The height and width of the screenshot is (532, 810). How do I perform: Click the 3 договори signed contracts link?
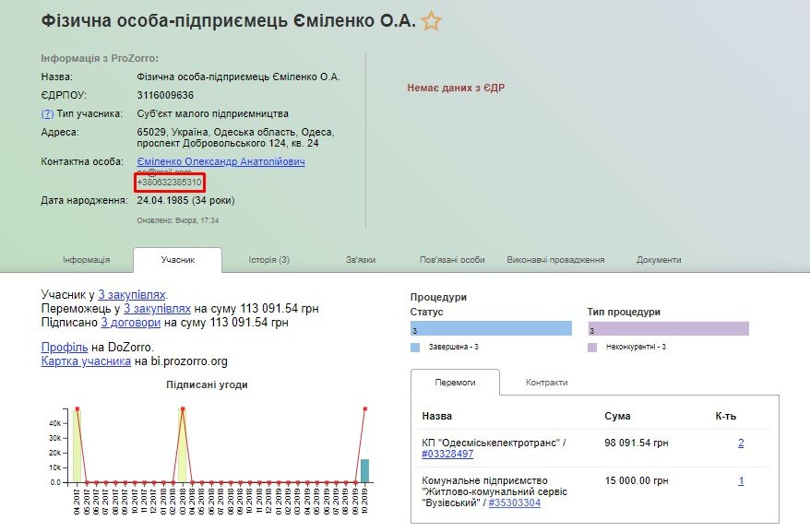[x=131, y=323]
